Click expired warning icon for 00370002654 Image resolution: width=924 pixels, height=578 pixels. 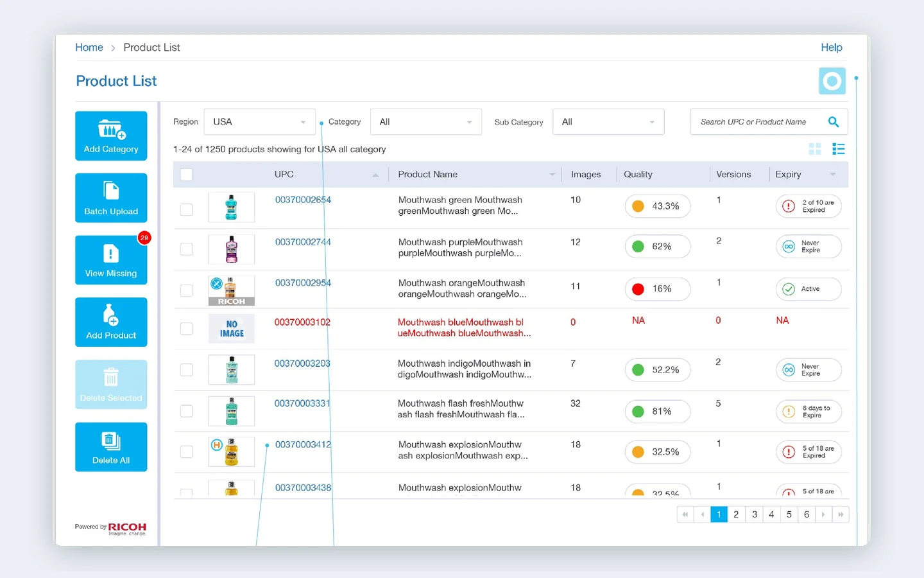[x=789, y=206]
